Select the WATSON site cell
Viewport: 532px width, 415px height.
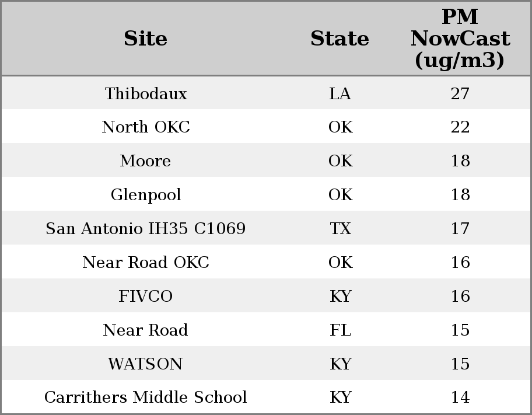pyautogui.click(x=146, y=364)
